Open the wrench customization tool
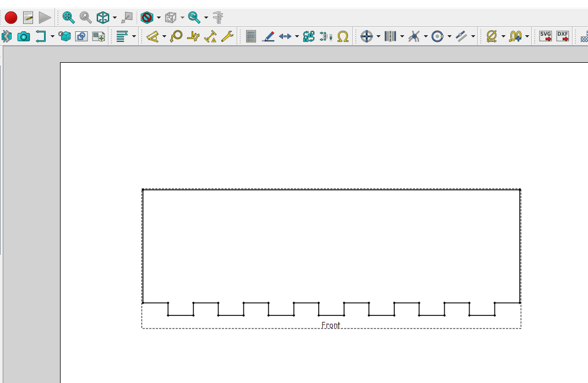The image size is (588, 383). (227, 36)
